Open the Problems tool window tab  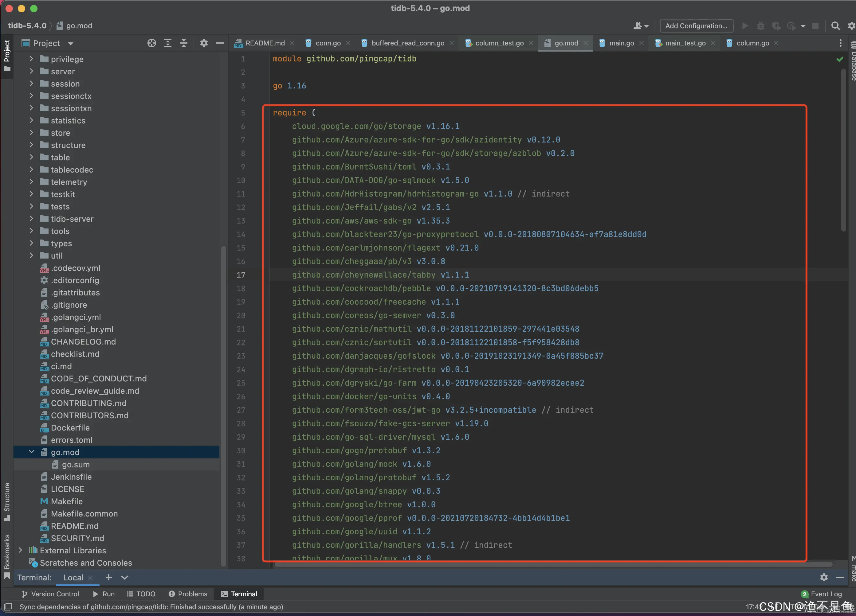[x=188, y=594]
